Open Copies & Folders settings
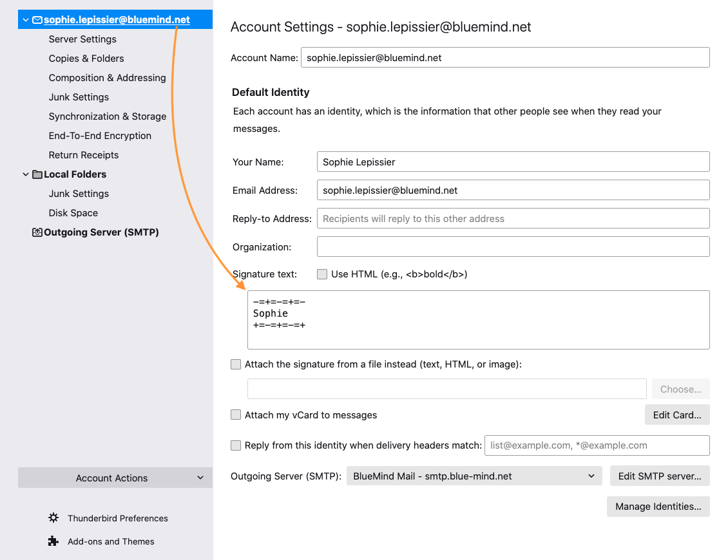 click(x=86, y=59)
